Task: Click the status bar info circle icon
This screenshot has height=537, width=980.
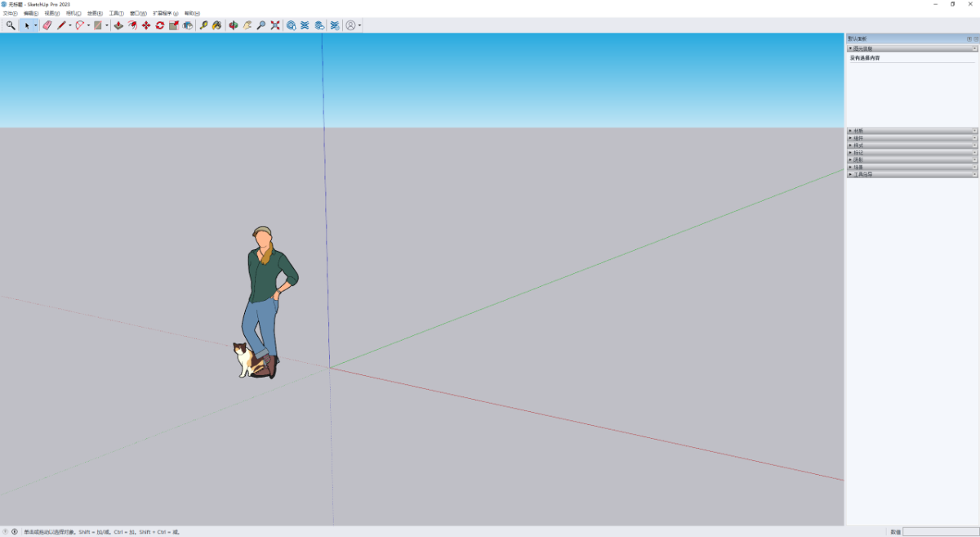Action: click(14, 531)
